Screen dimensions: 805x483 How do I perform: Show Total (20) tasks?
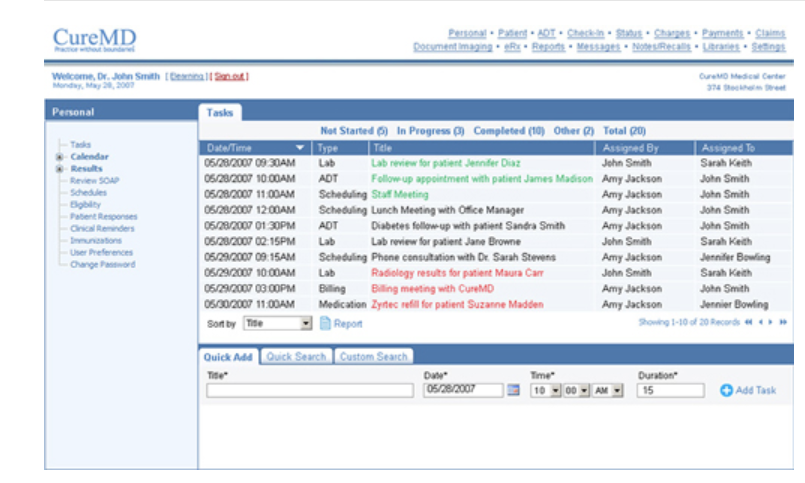pyautogui.click(x=624, y=131)
